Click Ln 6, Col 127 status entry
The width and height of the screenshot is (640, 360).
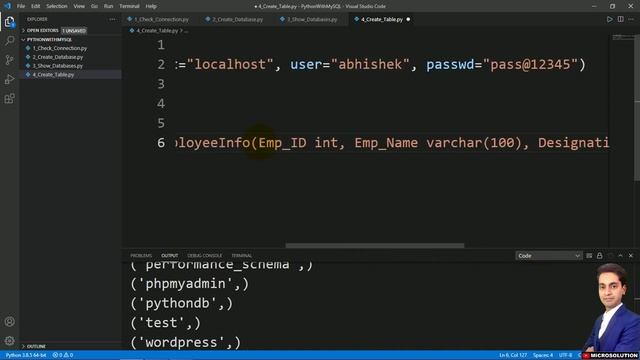(513, 355)
